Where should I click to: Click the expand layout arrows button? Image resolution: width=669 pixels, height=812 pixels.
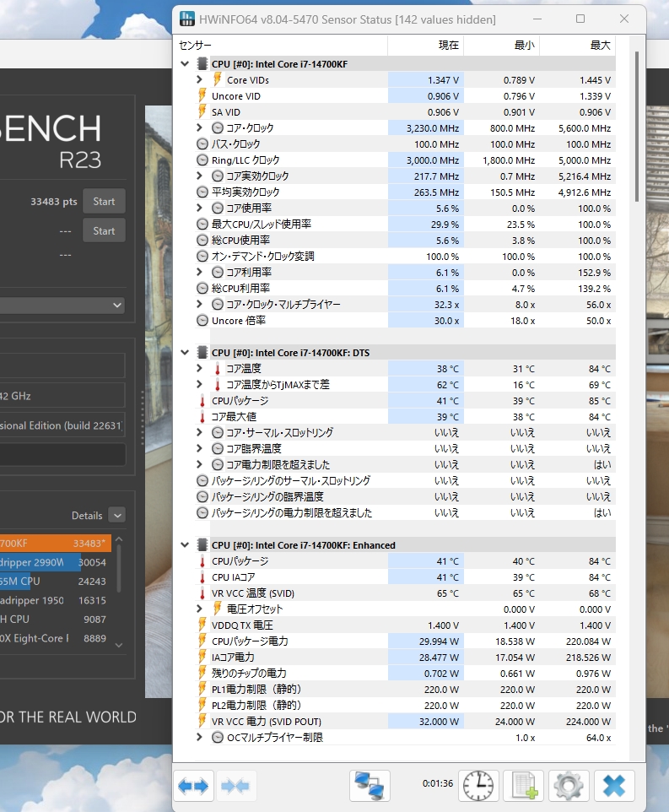tap(193, 786)
